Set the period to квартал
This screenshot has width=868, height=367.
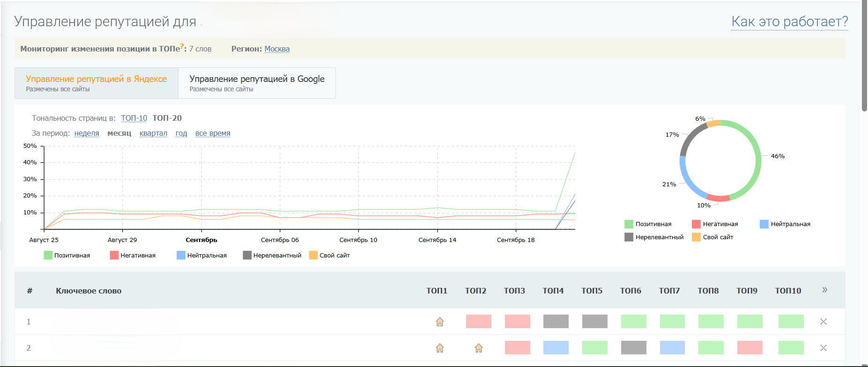[x=153, y=133]
